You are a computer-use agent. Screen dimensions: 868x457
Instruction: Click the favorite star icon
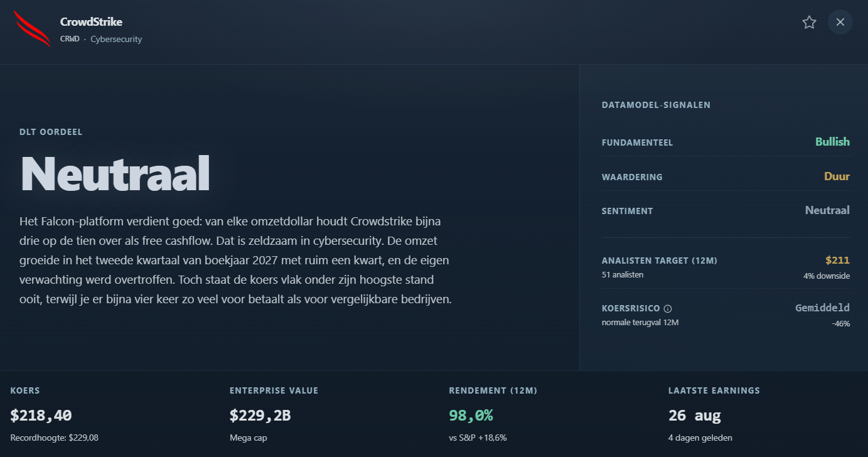[x=809, y=23]
